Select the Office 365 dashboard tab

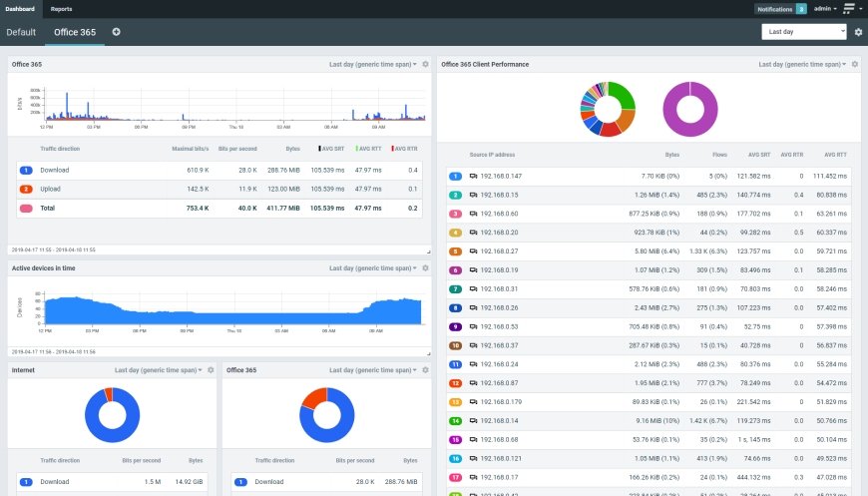coord(75,32)
